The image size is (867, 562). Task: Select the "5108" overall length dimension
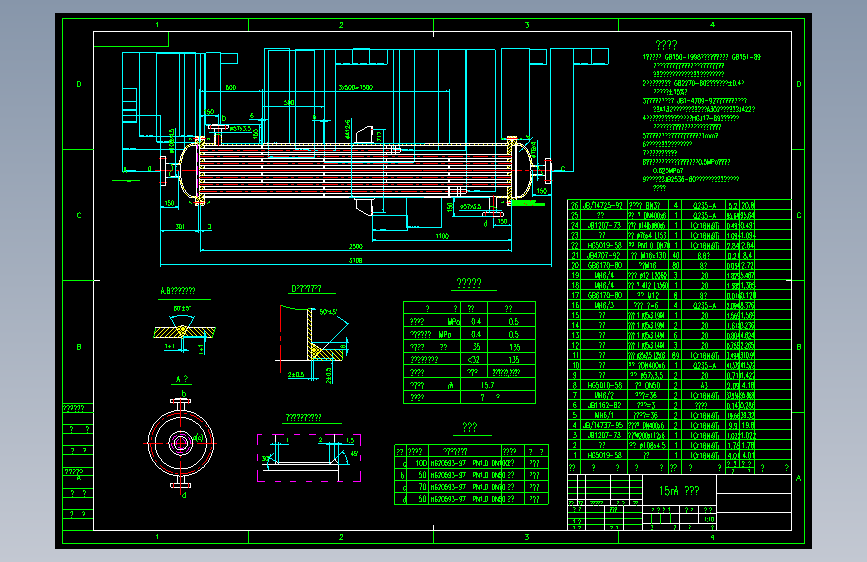[x=356, y=260]
